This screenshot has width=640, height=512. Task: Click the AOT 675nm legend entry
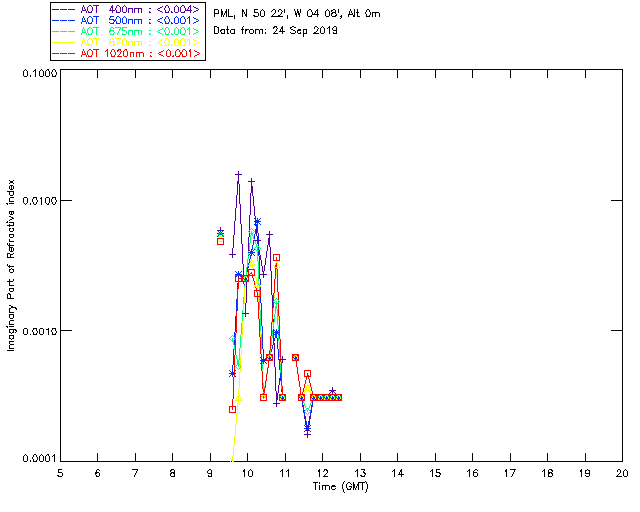coord(128,31)
